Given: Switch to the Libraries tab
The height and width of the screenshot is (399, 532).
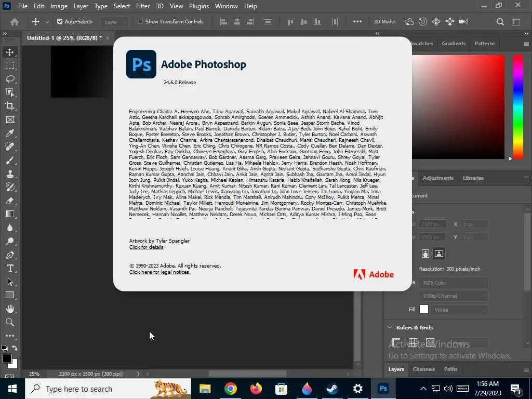Looking at the screenshot, I should click(473, 178).
